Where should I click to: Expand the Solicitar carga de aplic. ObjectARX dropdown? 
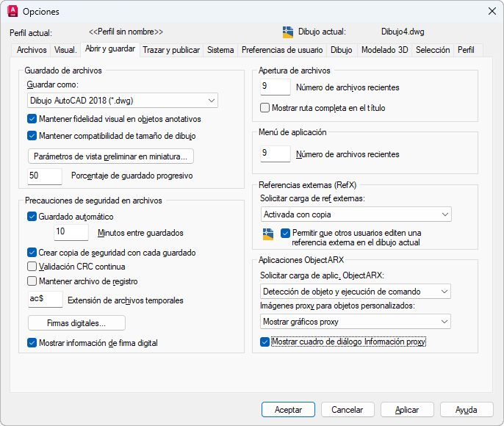(356, 292)
